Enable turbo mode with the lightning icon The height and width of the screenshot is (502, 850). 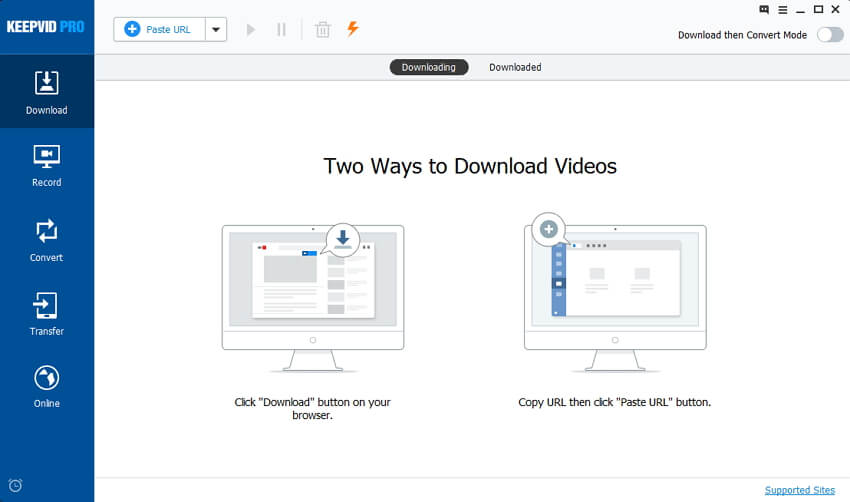[353, 28]
